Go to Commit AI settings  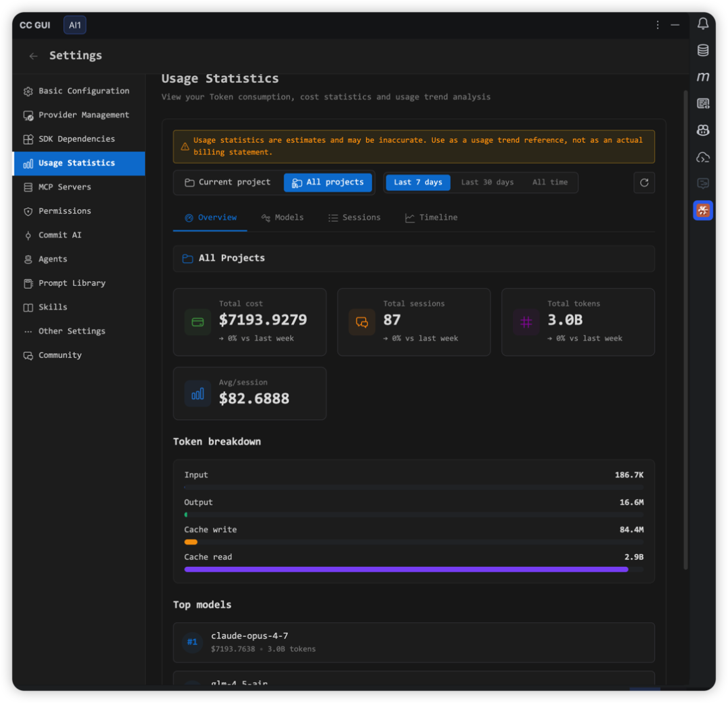[x=79, y=235]
